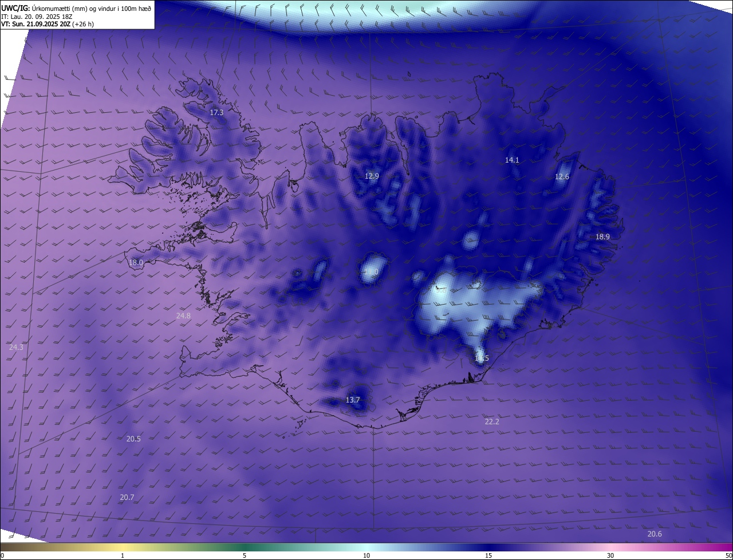Click the 20.6 value label
This screenshot has width=733, height=560.
coord(655,534)
